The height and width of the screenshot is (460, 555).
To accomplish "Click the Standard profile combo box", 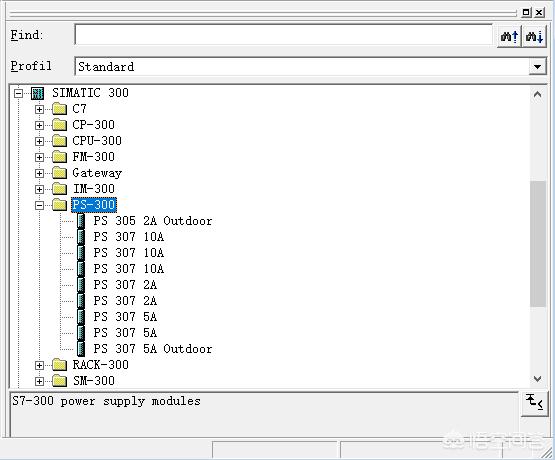I will point(311,67).
